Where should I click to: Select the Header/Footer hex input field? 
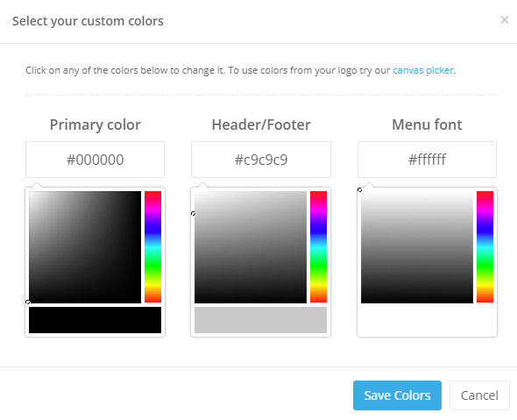pos(261,160)
